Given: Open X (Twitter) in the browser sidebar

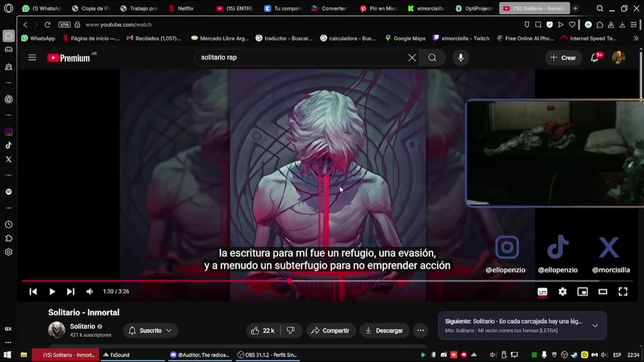Looking at the screenshot, I should 9,159.
